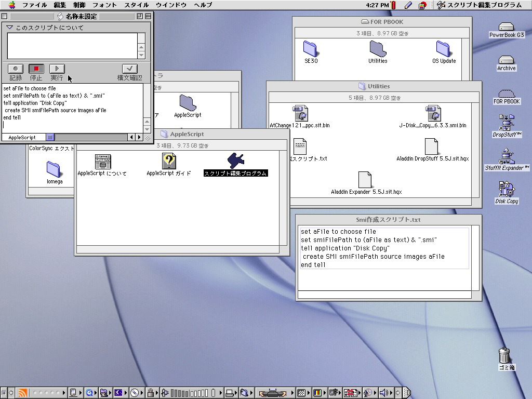
Task: Click the 名称未設定 window collapse box
Action: (148, 16)
